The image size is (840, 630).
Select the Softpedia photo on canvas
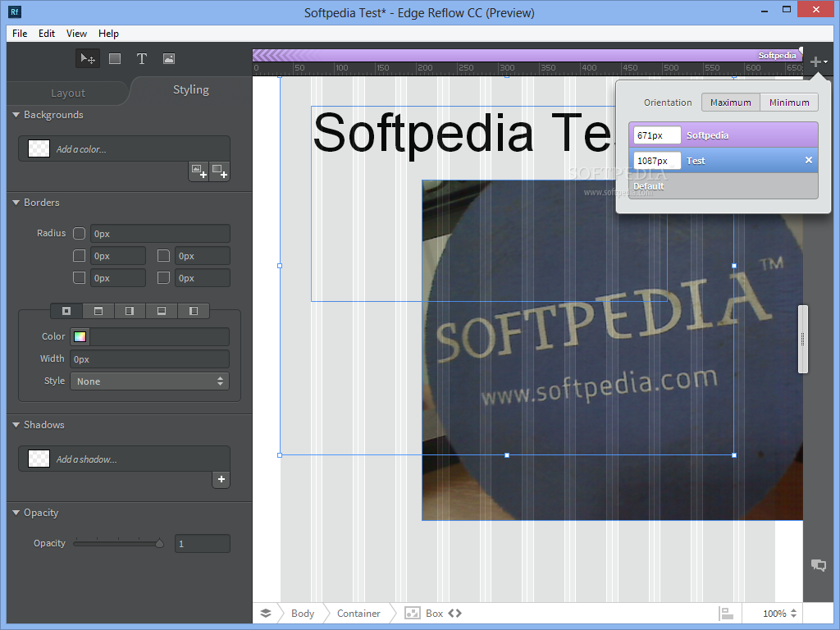(x=612, y=350)
